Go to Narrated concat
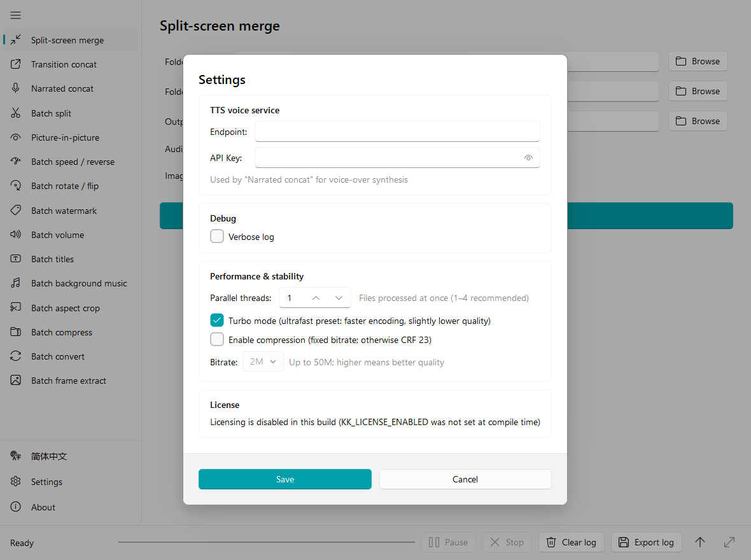This screenshot has width=751, height=560. [71, 88]
